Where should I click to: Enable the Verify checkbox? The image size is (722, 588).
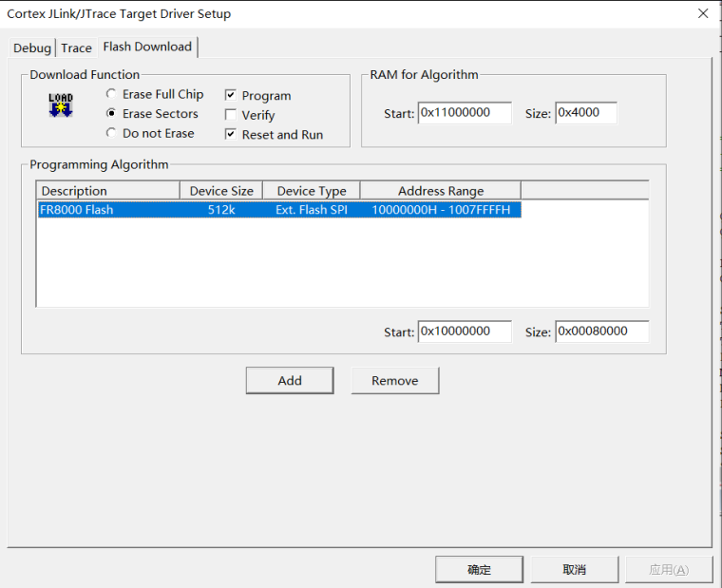click(230, 115)
